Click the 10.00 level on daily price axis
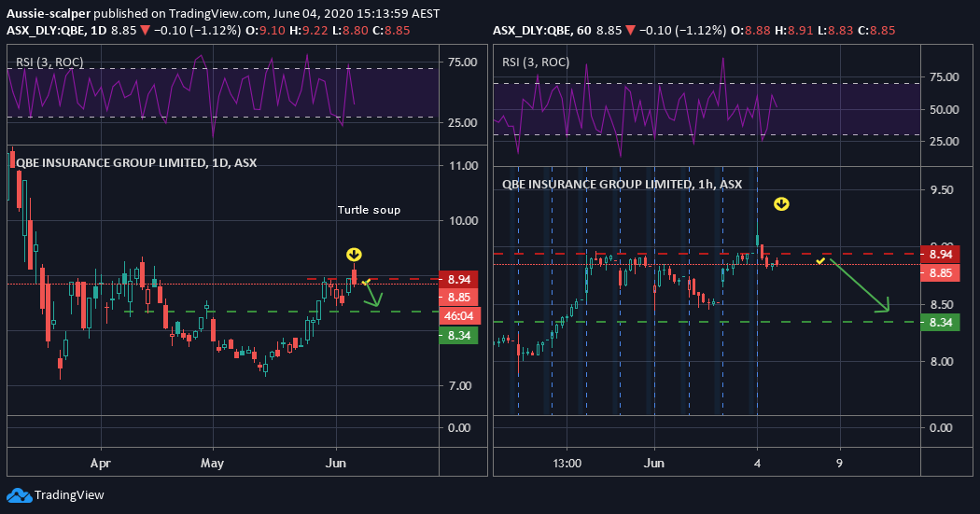 463,220
